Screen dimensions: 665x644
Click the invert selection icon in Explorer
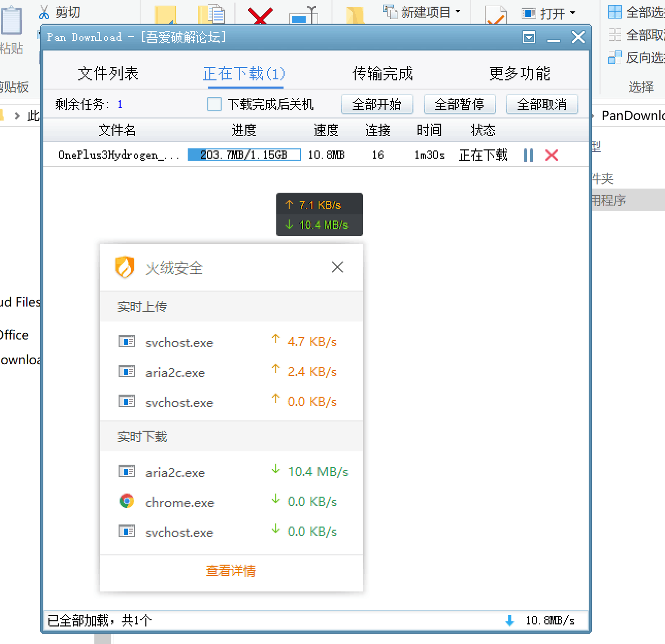click(x=615, y=57)
